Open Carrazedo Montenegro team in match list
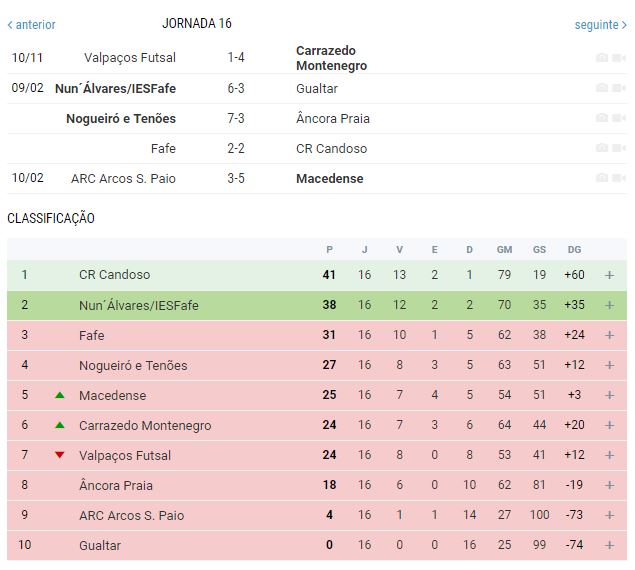635x570 pixels. pyautogui.click(x=331, y=58)
